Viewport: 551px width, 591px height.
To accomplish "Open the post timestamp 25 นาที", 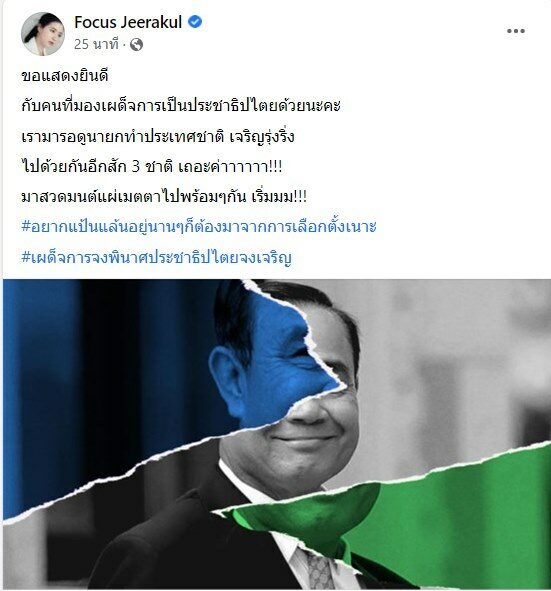I will (96, 44).
